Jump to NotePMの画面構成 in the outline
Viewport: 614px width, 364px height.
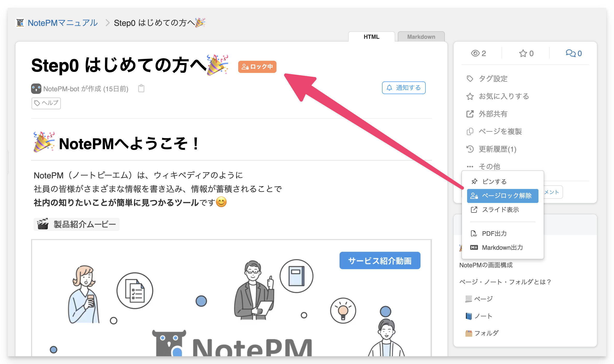pyautogui.click(x=486, y=265)
